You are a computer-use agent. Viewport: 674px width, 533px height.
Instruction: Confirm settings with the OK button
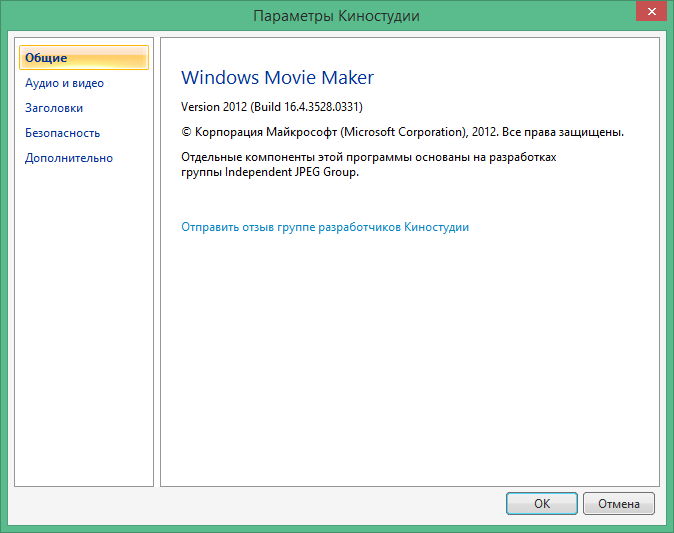click(x=542, y=503)
